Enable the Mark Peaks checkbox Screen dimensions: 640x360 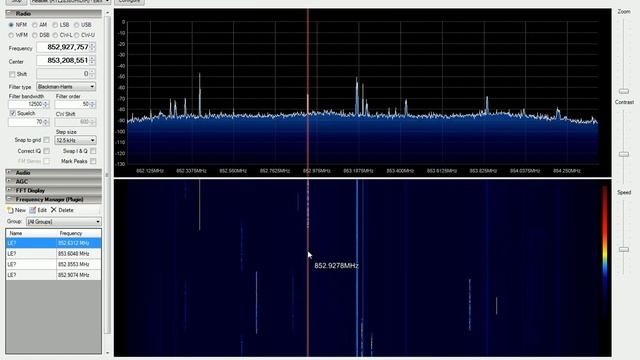coord(93,161)
